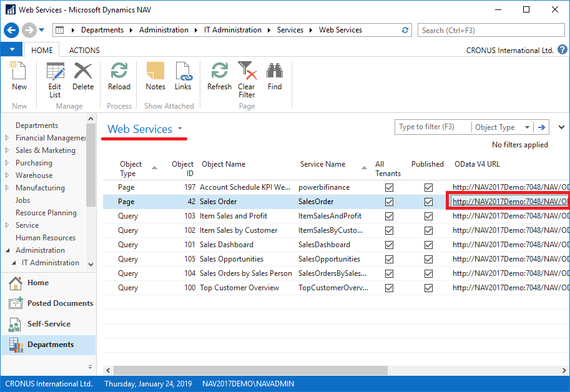
Task: Expand the filter pane chevron
Action: 561,127
